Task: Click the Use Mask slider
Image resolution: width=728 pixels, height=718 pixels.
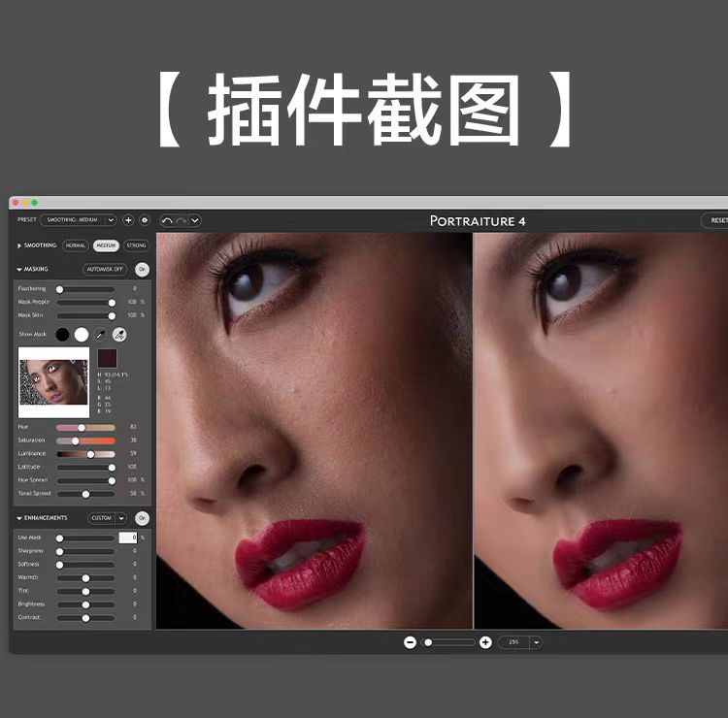Action: tap(85, 538)
